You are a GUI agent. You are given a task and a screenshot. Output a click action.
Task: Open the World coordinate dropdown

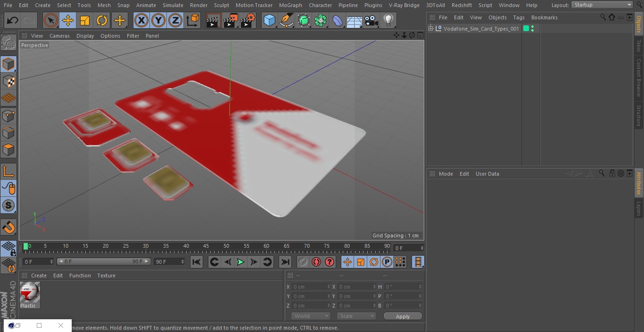311,316
